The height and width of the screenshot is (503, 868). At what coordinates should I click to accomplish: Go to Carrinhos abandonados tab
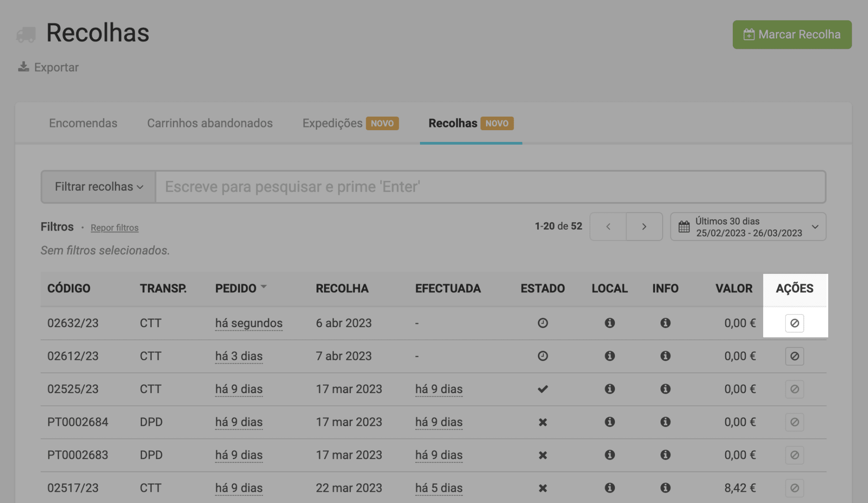(x=210, y=123)
